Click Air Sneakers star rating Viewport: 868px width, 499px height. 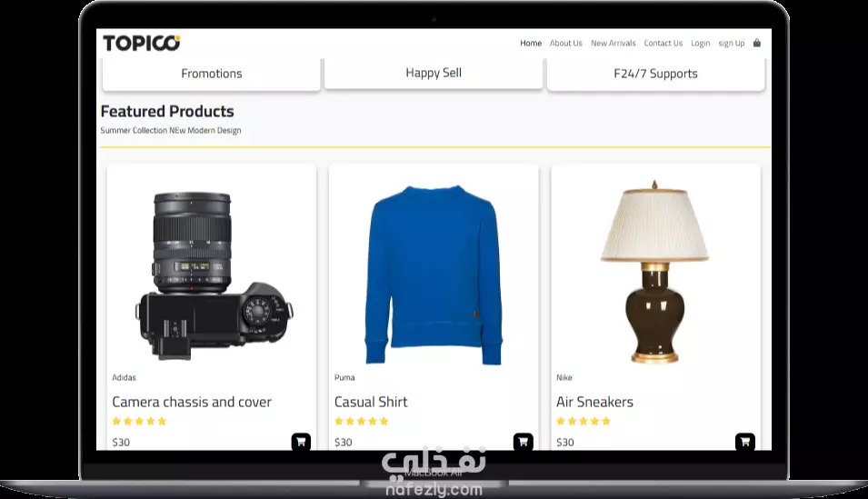[x=584, y=421]
